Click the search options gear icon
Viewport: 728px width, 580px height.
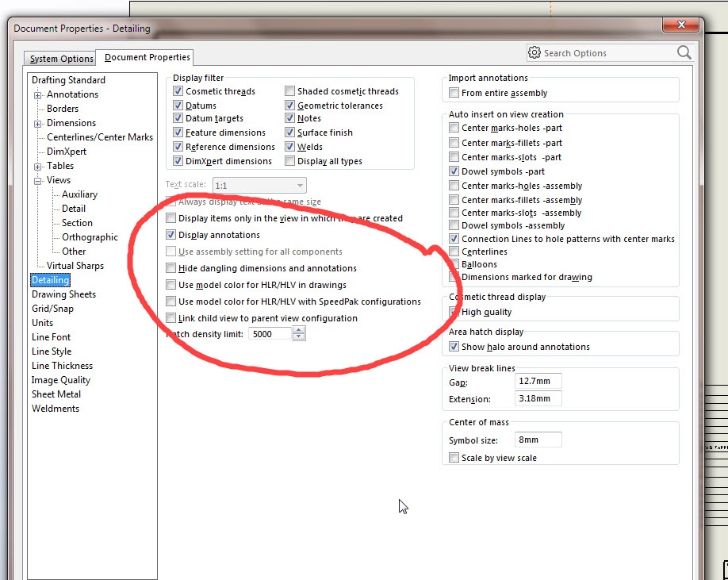(535, 52)
